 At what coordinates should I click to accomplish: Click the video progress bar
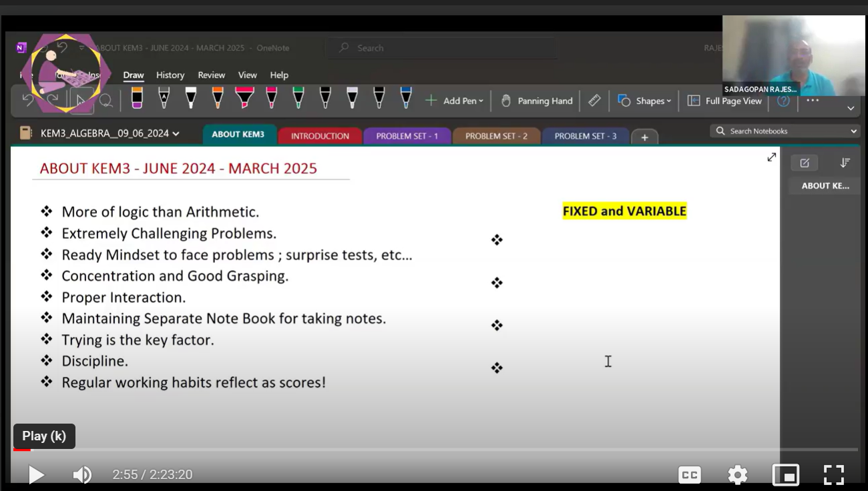pos(434,450)
